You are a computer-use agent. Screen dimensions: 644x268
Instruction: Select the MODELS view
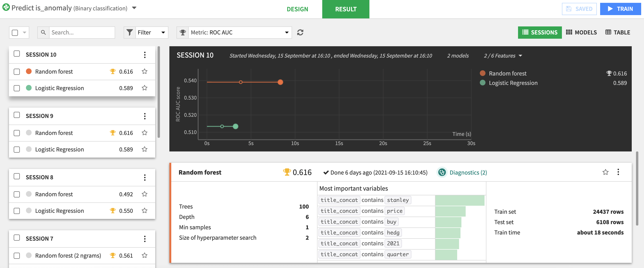tap(581, 33)
